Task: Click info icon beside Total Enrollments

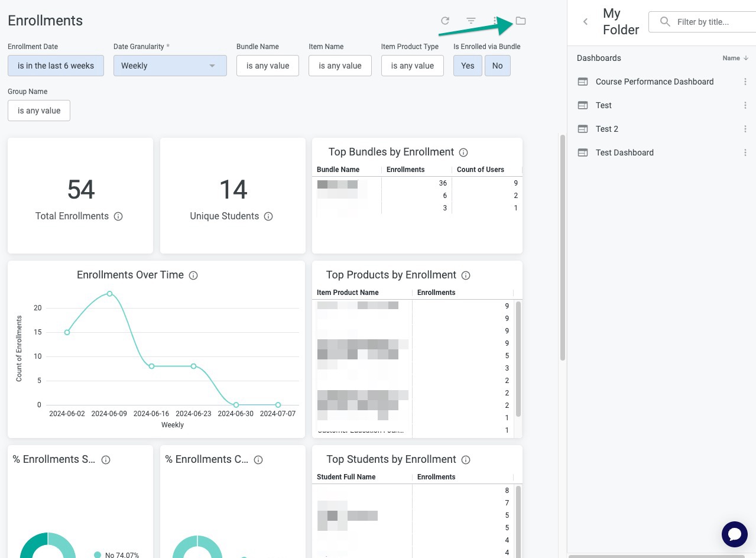Action: 118,216
